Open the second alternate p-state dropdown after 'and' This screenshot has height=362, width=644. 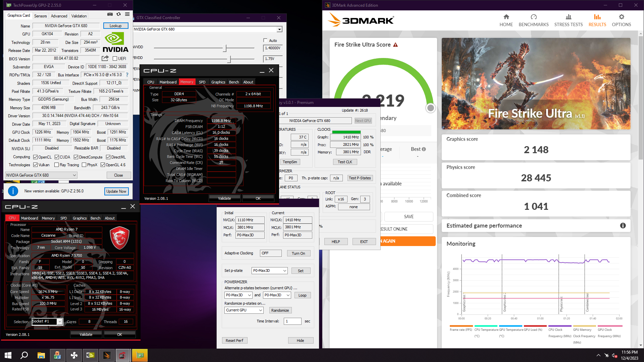click(277, 295)
